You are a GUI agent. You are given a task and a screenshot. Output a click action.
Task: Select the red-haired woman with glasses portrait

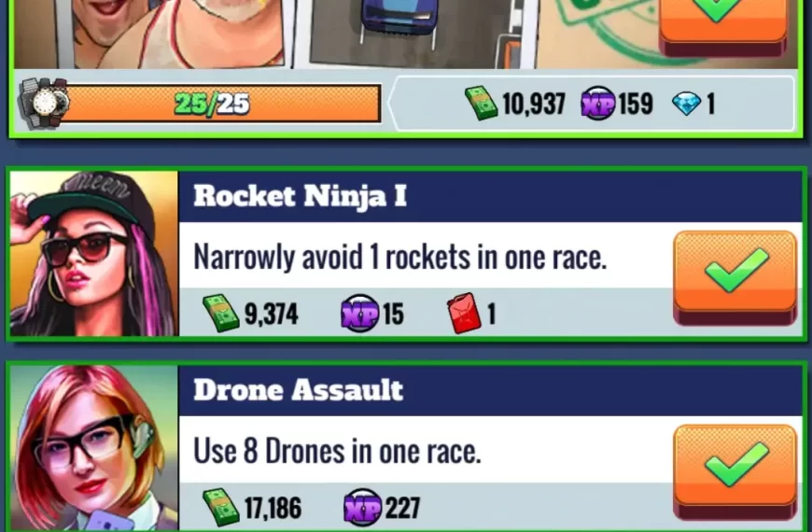93,448
